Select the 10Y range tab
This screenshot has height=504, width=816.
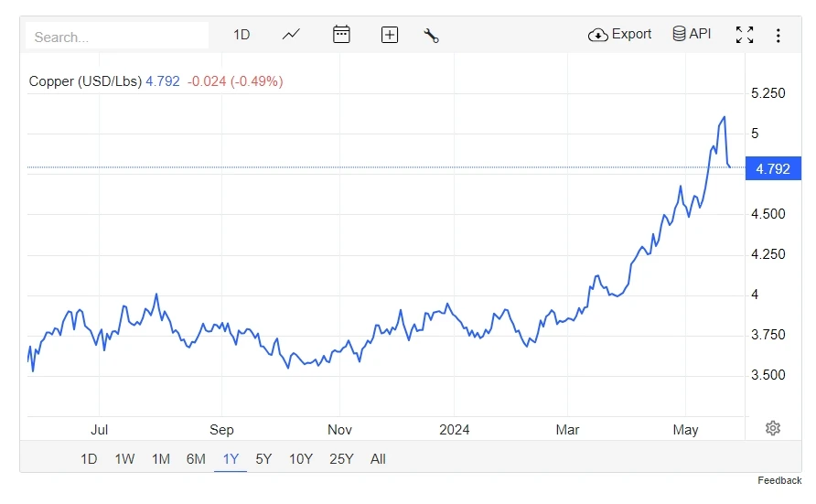point(301,459)
